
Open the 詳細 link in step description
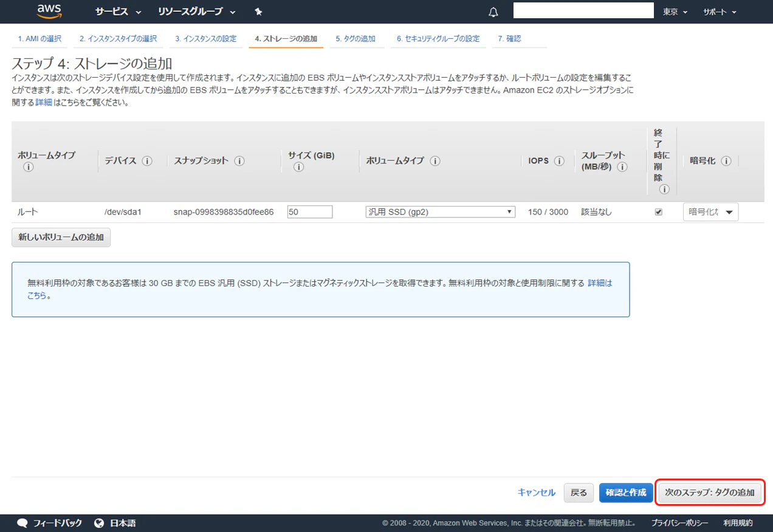(x=44, y=103)
